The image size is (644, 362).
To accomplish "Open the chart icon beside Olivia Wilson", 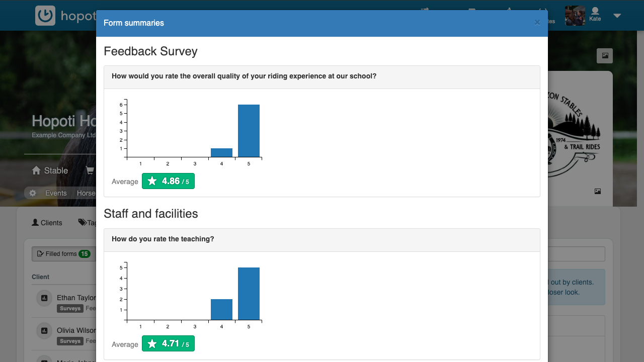I will click(x=44, y=331).
